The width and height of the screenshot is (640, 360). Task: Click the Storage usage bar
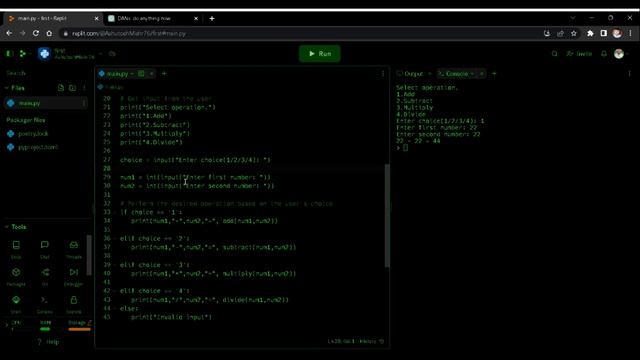pyautogui.click(x=79, y=329)
